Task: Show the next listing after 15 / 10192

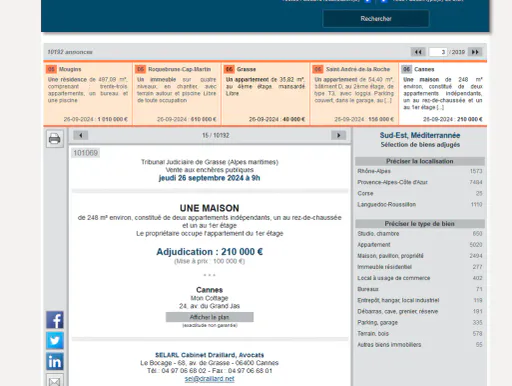Action: 338,135
